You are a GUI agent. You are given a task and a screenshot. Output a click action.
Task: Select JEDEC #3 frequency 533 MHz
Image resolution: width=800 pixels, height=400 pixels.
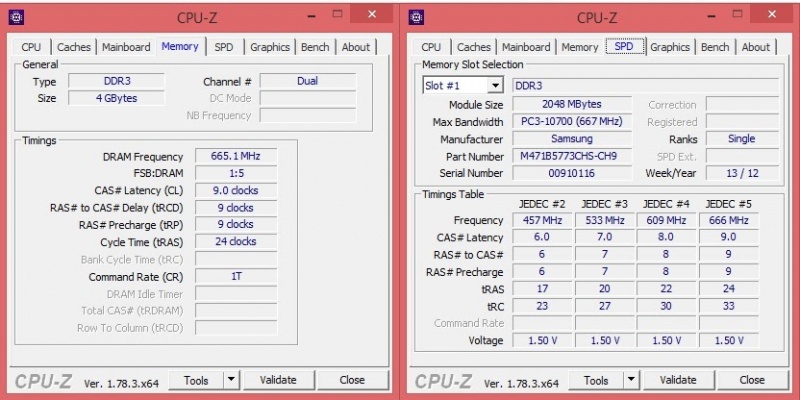pos(605,220)
